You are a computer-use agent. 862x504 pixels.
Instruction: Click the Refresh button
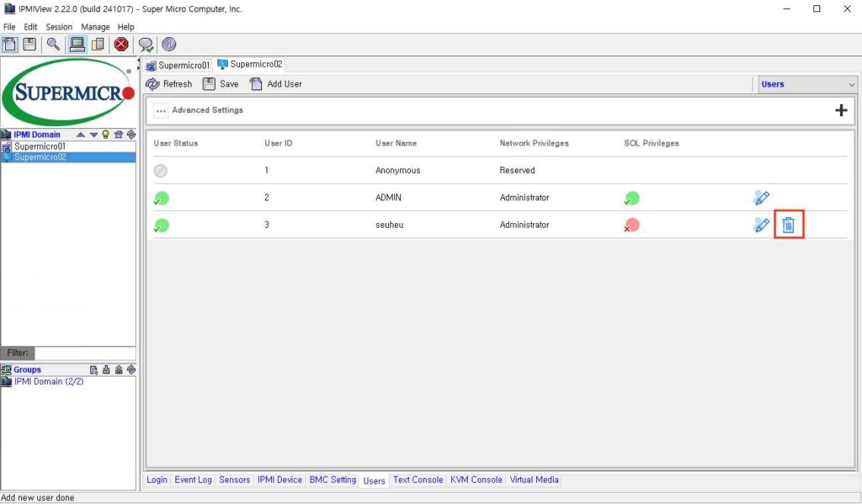pyautogui.click(x=168, y=84)
